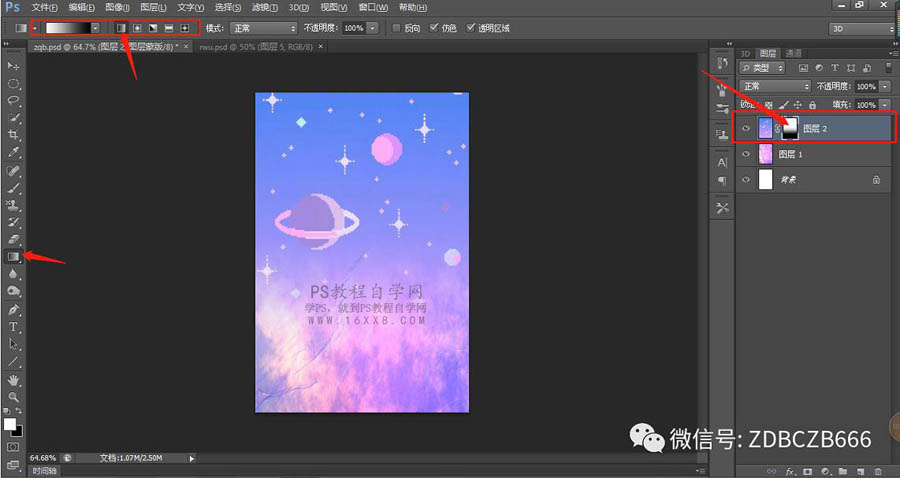Select the Brush tool
This screenshot has height=478, width=900.
tap(13, 188)
